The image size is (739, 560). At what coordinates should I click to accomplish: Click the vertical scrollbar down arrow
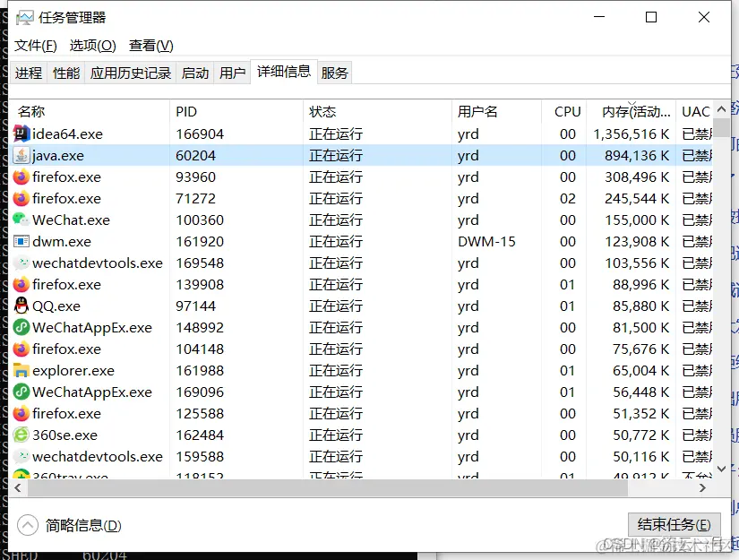coord(720,469)
